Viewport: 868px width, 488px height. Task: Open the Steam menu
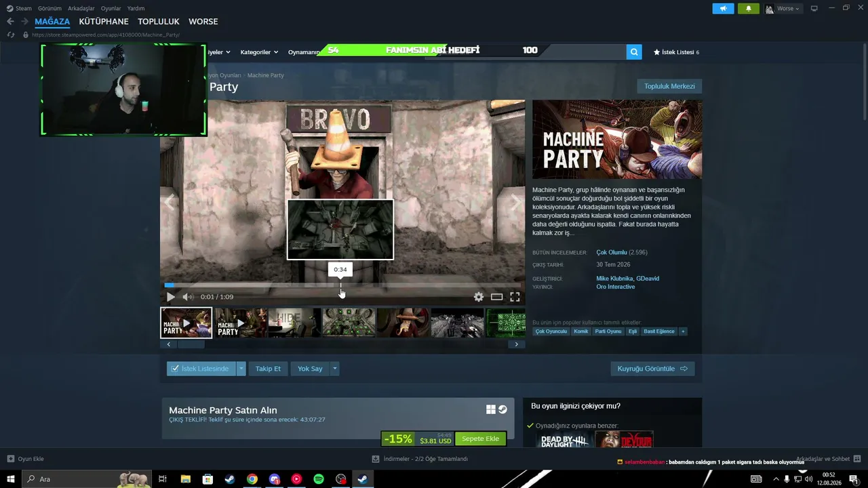(19, 8)
